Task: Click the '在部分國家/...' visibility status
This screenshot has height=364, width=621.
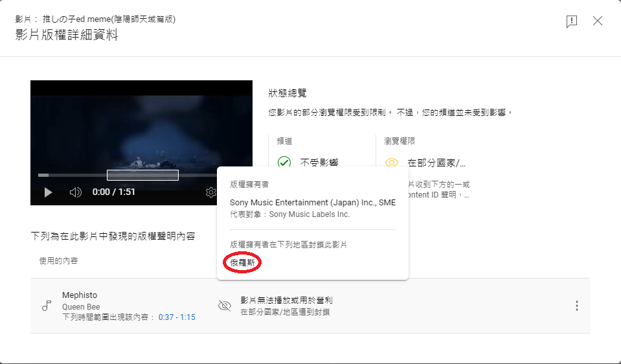Action: (x=436, y=163)
